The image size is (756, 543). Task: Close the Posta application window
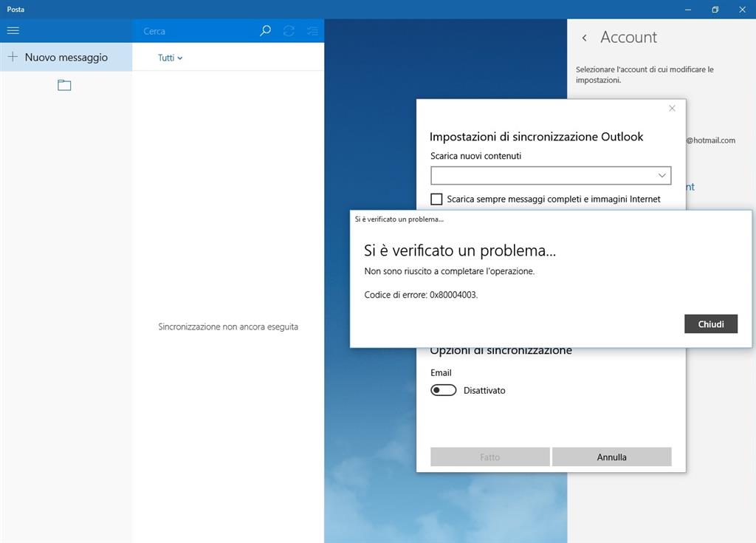(742, 9)
